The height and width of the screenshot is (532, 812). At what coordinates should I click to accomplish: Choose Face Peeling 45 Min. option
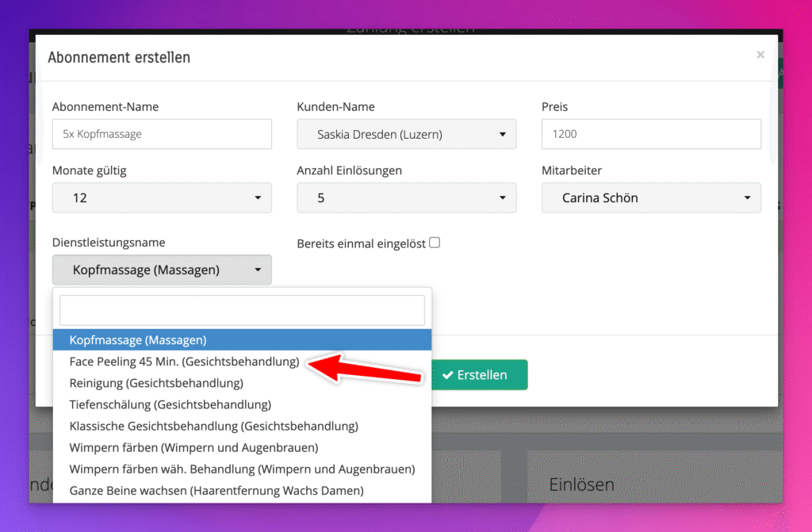tap(184, 362)
